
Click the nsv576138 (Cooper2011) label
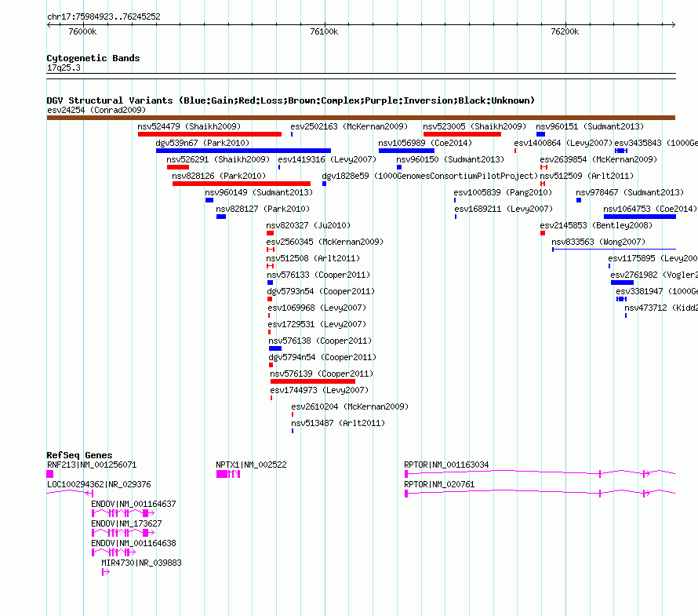point(320,341)
